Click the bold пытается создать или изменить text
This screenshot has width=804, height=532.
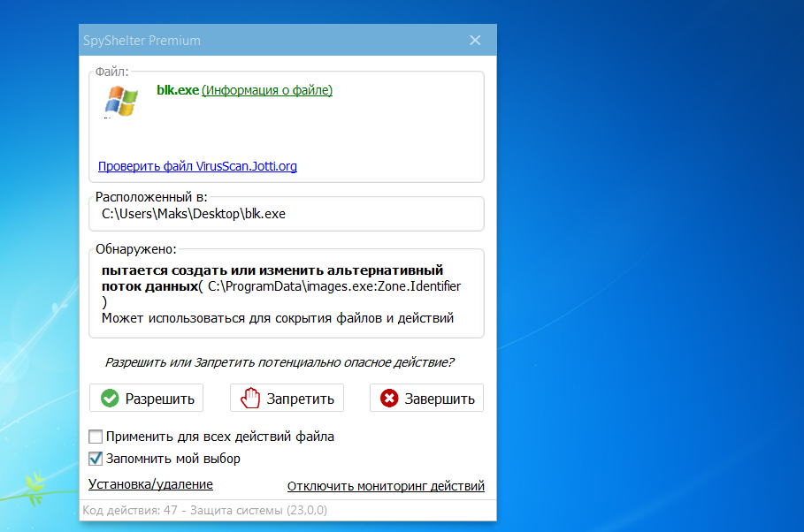(272, 270)
